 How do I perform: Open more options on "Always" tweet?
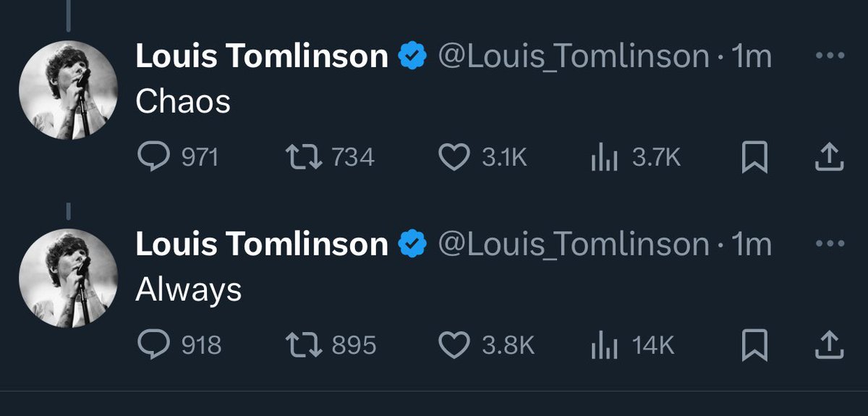click(828, 245)
